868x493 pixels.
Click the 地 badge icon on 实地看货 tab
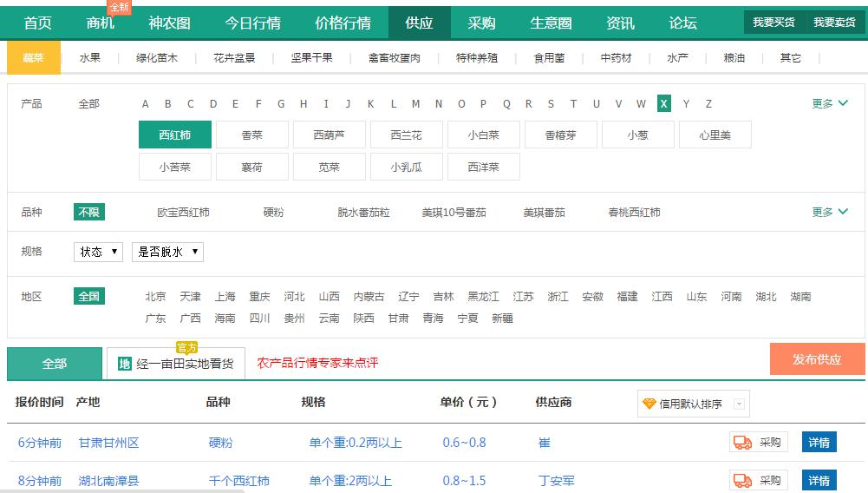pos(125,364)
